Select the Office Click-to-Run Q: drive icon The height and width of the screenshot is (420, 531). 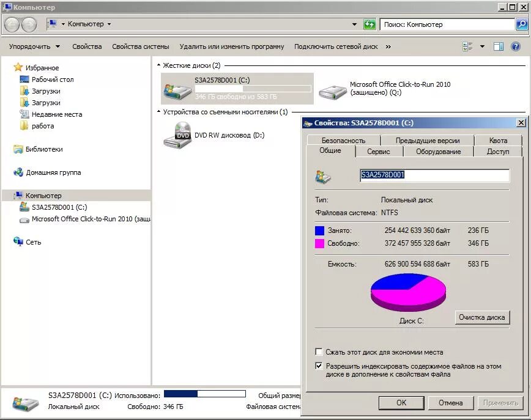point(333,91)
